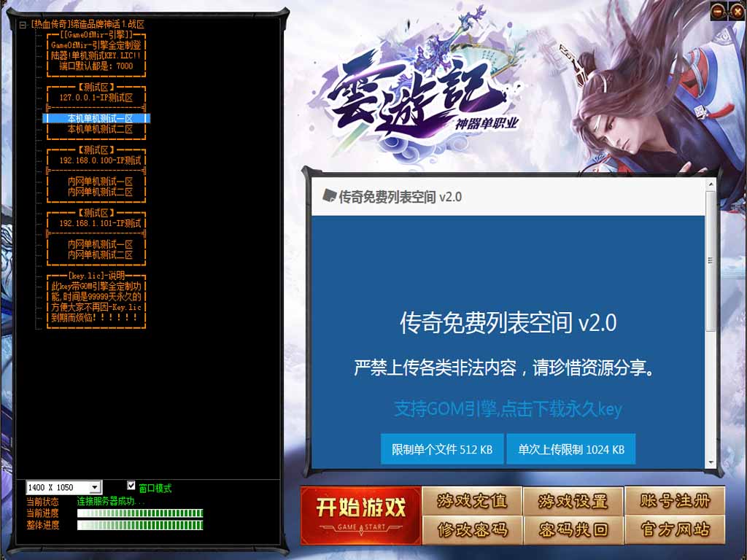Viewport: 747px width, 560px height.
Task: Open the 1400 X 1050 resolution dropdown
Action: click(x=95, y=487)
